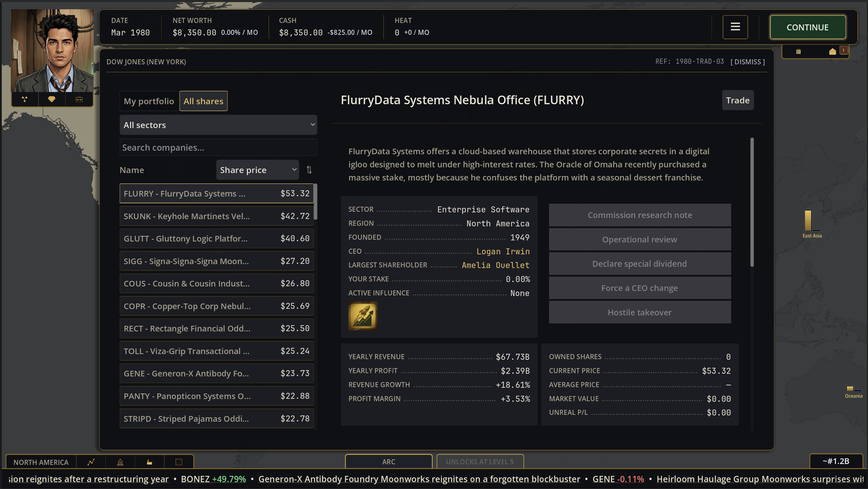
Task: Click the HEAT 0 value
Action: [397, 33]
